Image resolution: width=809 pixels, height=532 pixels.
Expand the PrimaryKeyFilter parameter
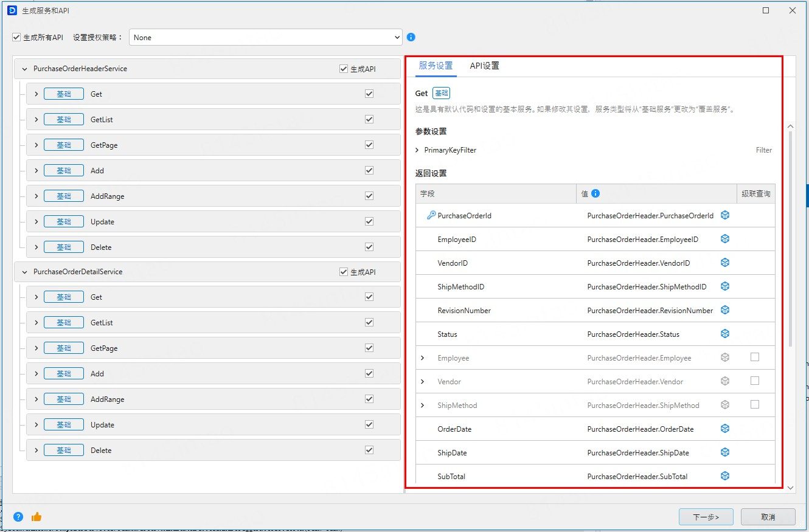(417, 150)
